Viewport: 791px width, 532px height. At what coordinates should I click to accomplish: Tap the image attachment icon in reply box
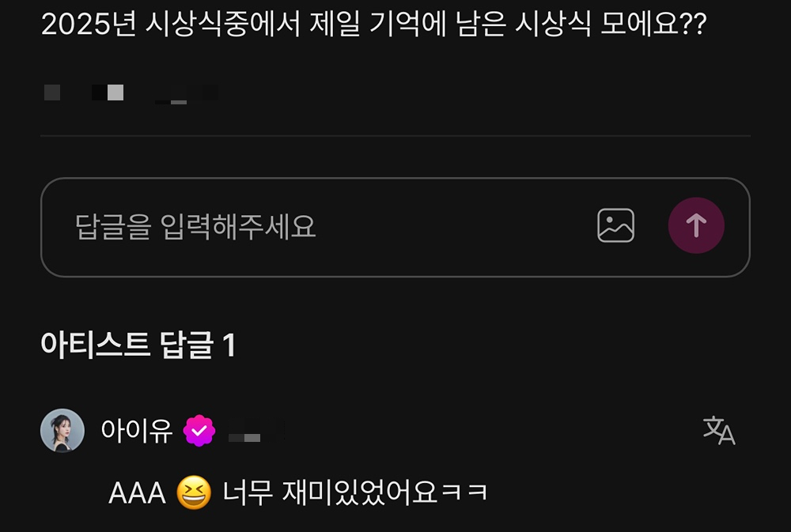tap(615, 225)
